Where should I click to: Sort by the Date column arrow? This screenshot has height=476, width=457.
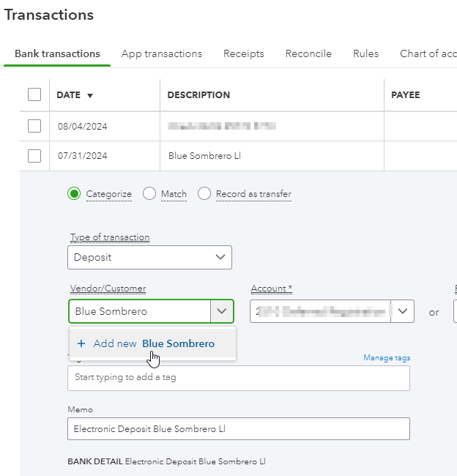(x=90, y=95)
